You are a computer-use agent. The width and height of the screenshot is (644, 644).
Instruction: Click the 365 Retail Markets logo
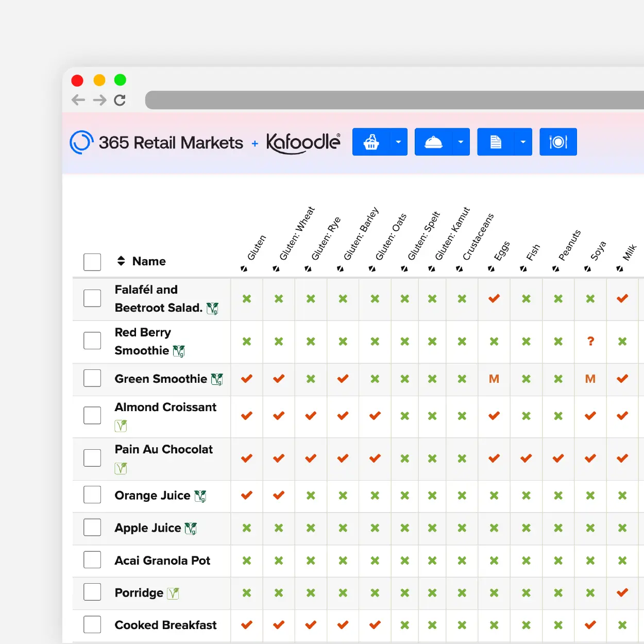pyautogui.click(x=157, y=142)
